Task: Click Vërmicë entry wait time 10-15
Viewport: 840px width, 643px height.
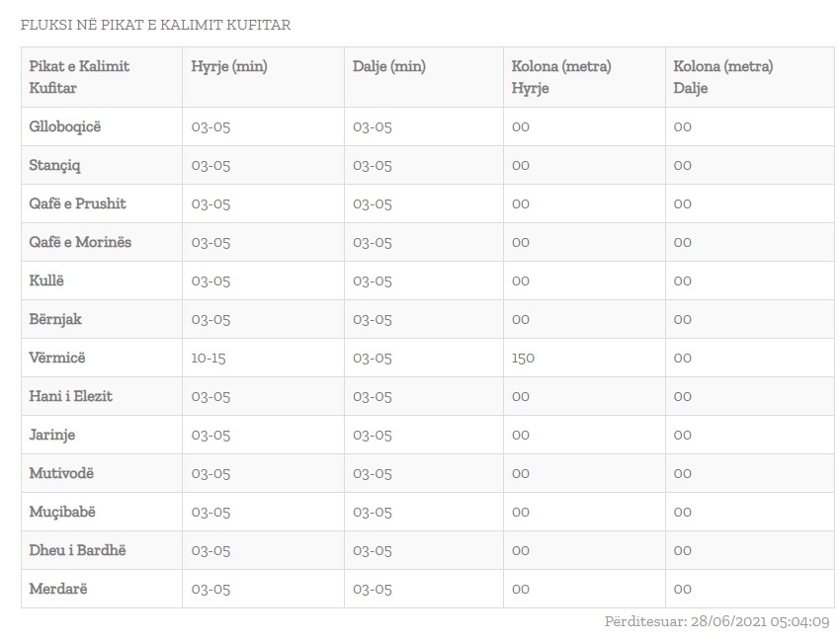Action: click(209, 358)
